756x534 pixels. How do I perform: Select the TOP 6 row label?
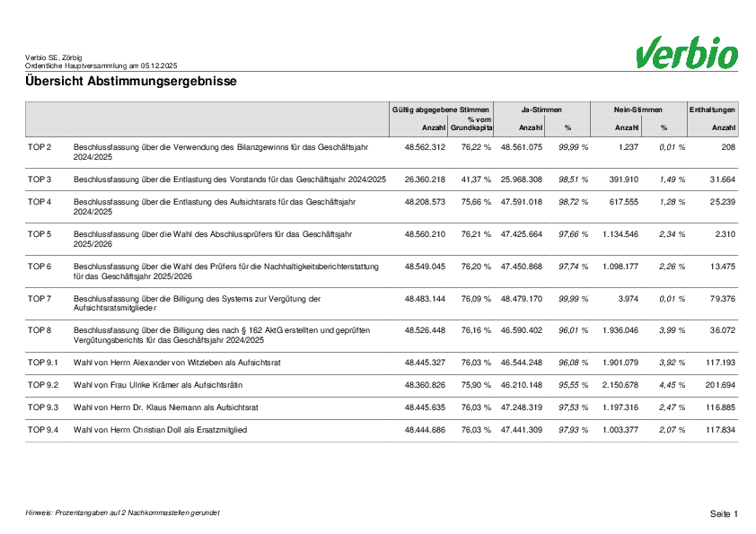(x=40, y=267)
